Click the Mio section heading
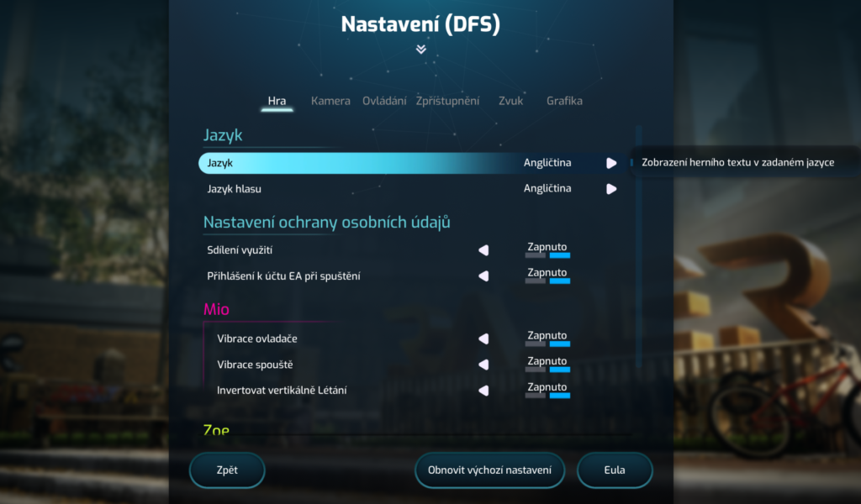This screenshot has height=504, width=861. [x=216, y=309]
